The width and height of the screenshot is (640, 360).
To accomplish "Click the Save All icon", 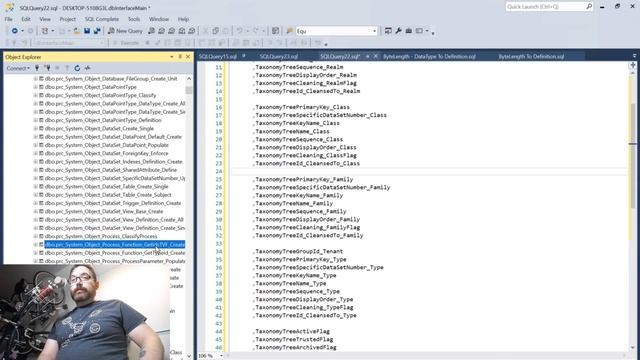I will [97, 31].
